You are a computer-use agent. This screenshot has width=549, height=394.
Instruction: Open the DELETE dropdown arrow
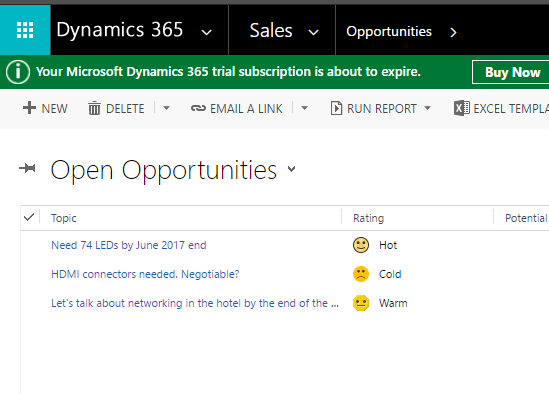(x=167, y=108)
